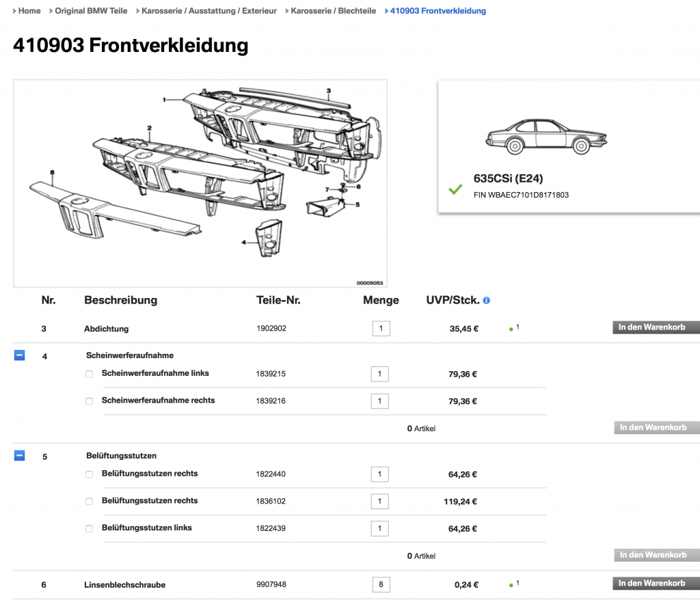This screenshot has height=613, width=700.
Task: Open Karosserie / Ausstattung / Exterieur breadcrumb
Action: [208, 11]
